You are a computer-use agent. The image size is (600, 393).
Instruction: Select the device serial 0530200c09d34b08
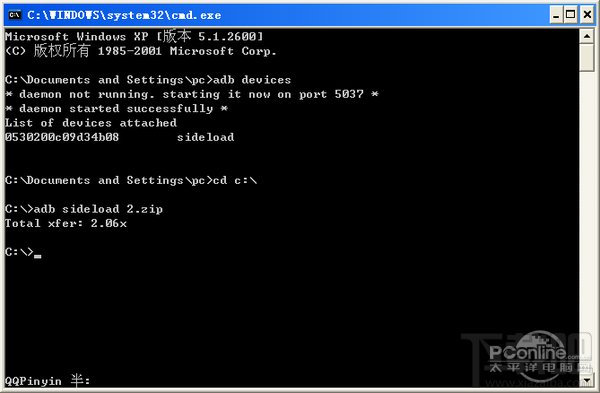pos(62,137)
